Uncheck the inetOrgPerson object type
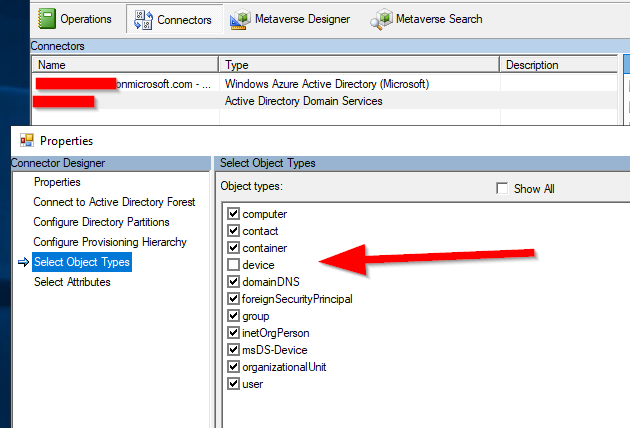630x428 pixels. click(233, 333)
